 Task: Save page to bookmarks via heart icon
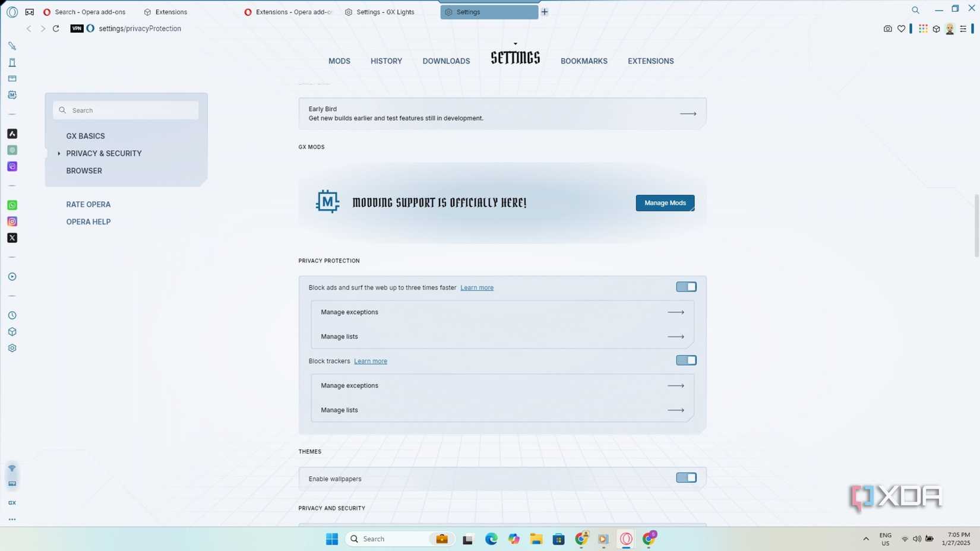click(901, 28)
